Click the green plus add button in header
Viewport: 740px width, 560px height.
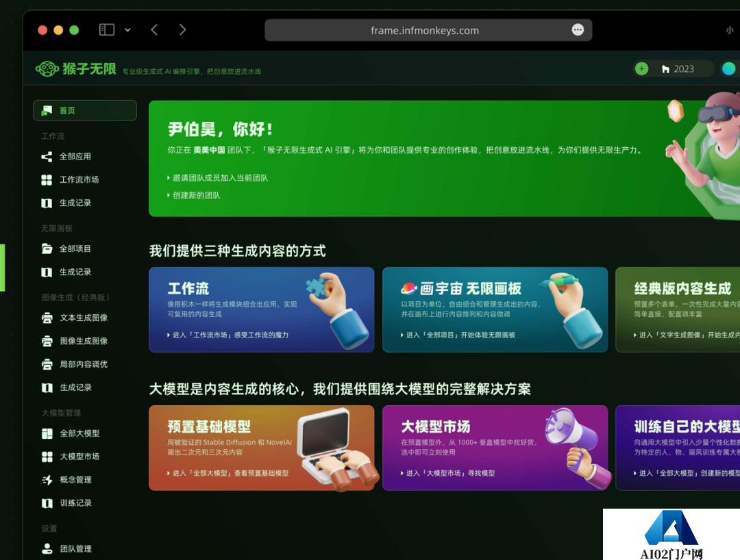click(641, 69)
